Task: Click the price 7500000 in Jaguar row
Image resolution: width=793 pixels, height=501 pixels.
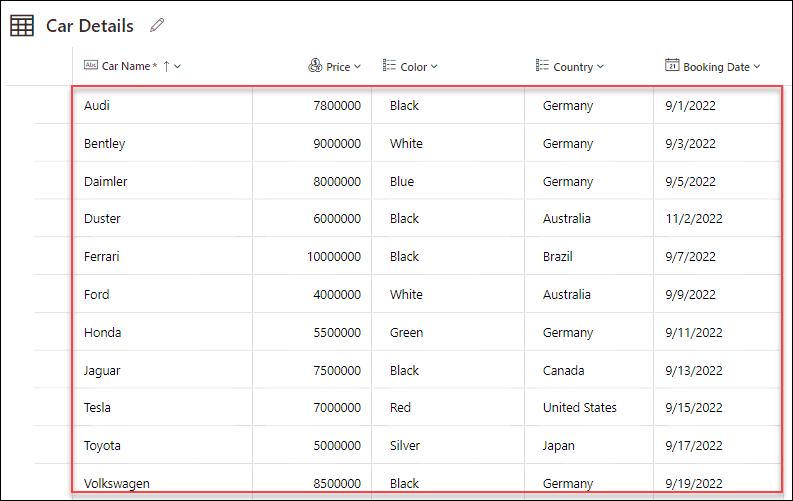Action: click(x=337, y=370)
